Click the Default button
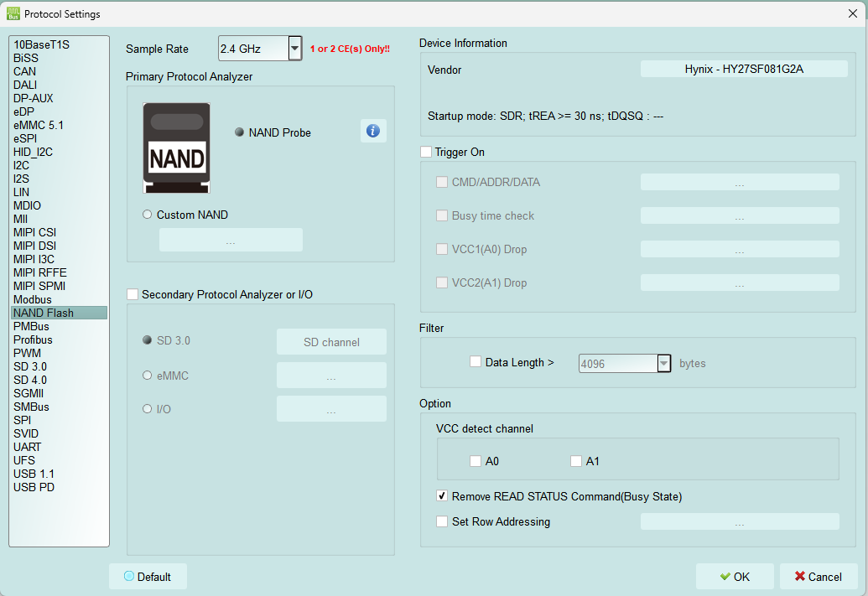 pos(148,577)
